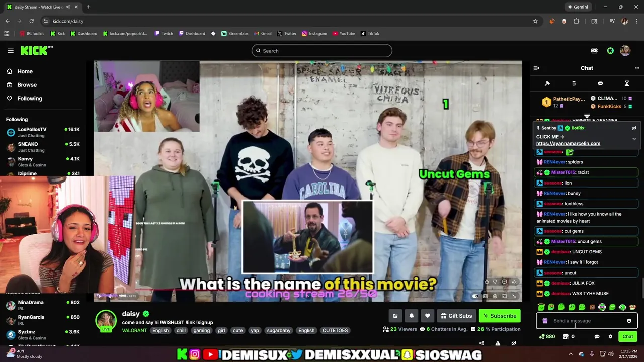Click the CUTETOES stream tag

tap(335, 330)
